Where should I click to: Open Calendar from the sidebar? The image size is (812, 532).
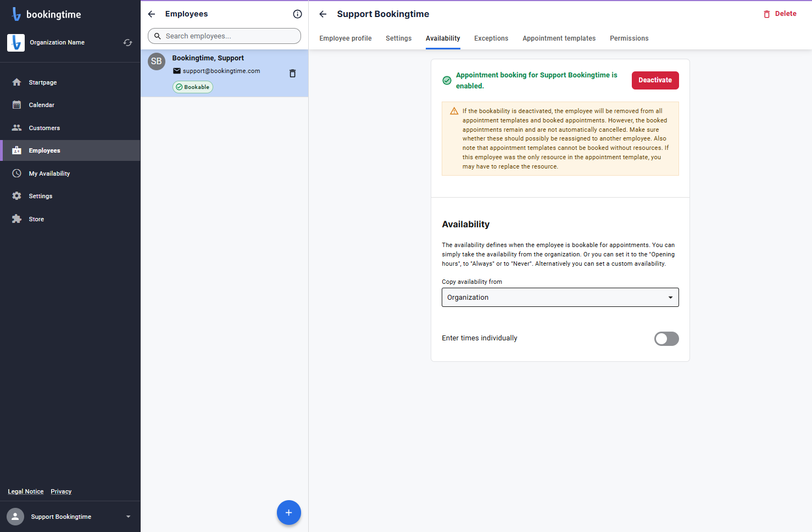[x=70, y=105]
